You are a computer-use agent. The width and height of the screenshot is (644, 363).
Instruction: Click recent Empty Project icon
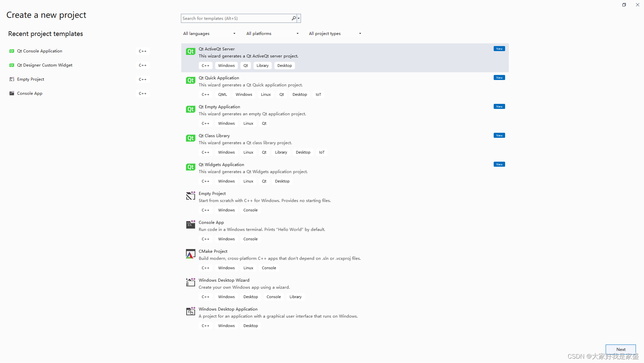pyautogui.click(x=12, y=79)
